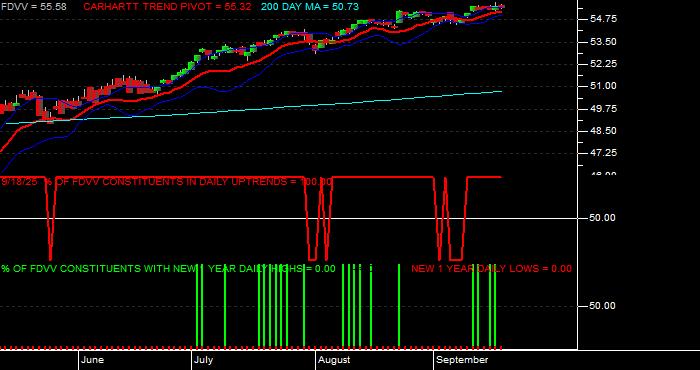Select the September label on time axis
This screenshot has width=700, height=370.
(x=462, y=360)
